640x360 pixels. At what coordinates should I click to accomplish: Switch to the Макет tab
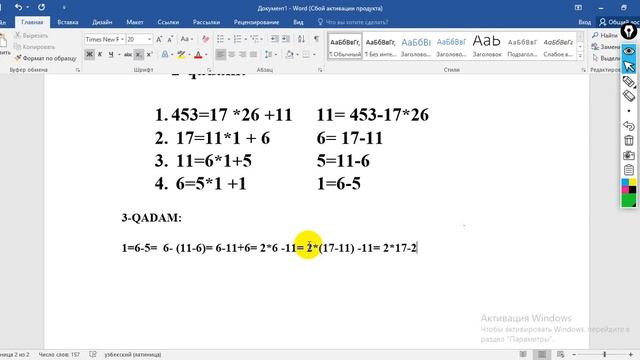tap(135, 22)
